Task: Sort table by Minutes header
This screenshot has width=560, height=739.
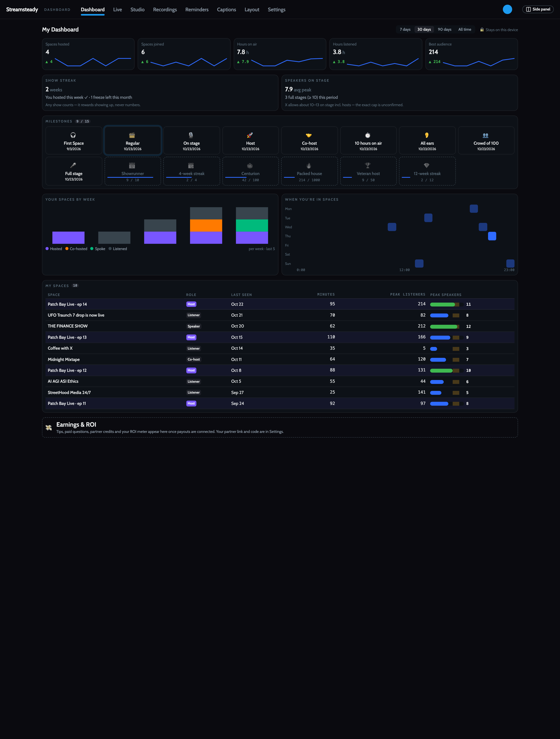Action: (x=326, y=294)
